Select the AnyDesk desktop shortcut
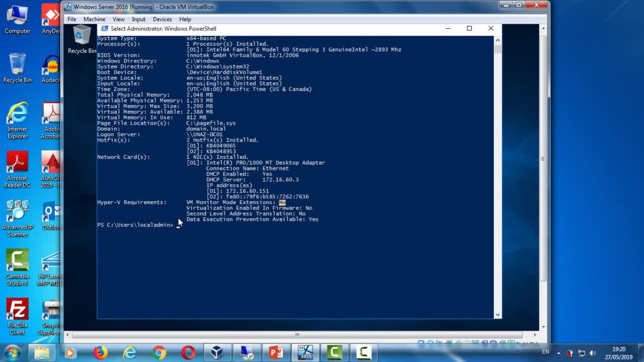The image size is (644, 362). coord(50,20)
